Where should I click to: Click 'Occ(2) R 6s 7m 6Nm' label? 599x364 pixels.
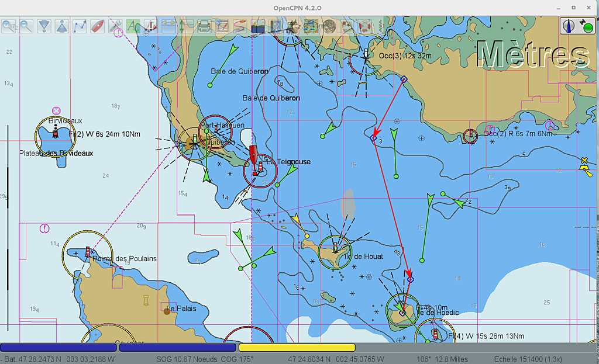click(518, 134)
